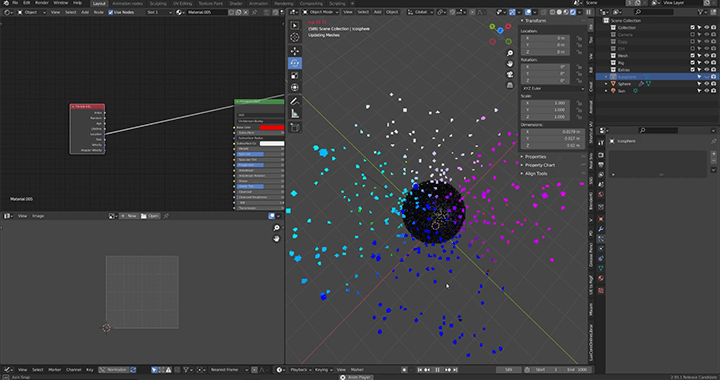Toggle the Use Nodes checkbox
The image size is (720, 380).
(111, 12)
